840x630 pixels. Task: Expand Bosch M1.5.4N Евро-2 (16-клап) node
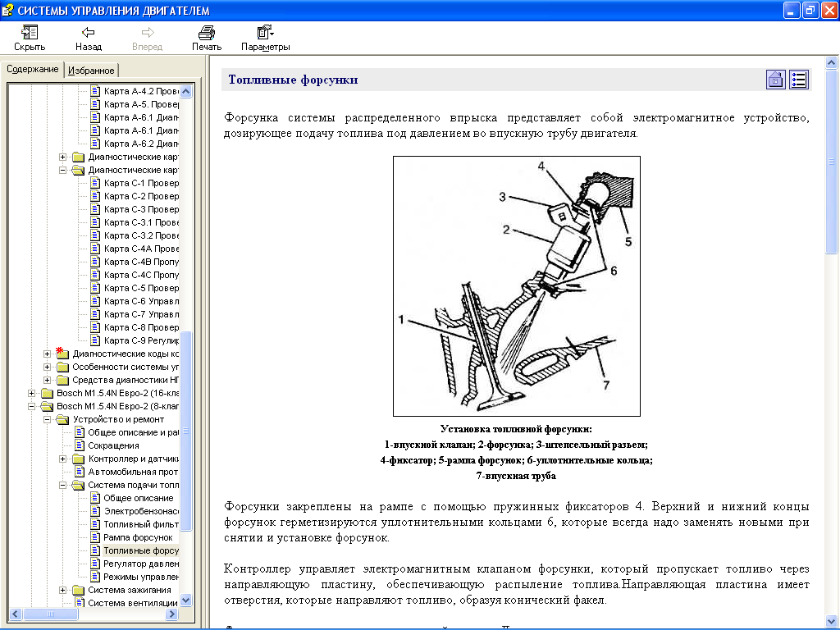click(x=32, y=393)
